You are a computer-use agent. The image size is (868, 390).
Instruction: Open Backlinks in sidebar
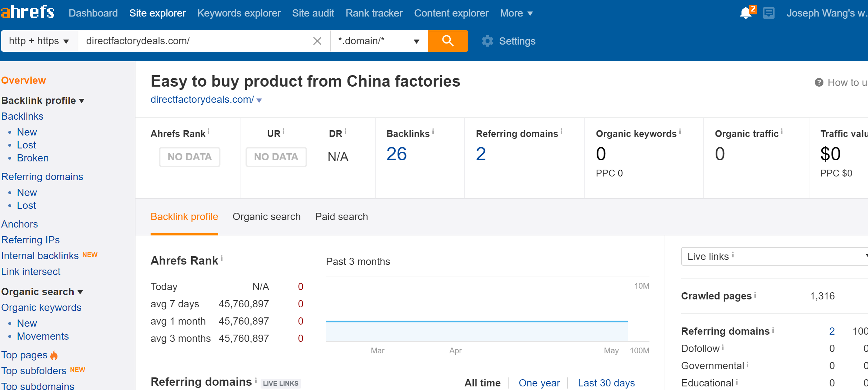[x=22, y=116]
